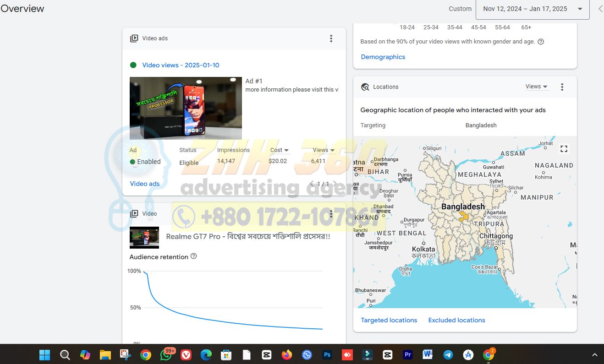Click the $20.02 cost value

(278, 161)
